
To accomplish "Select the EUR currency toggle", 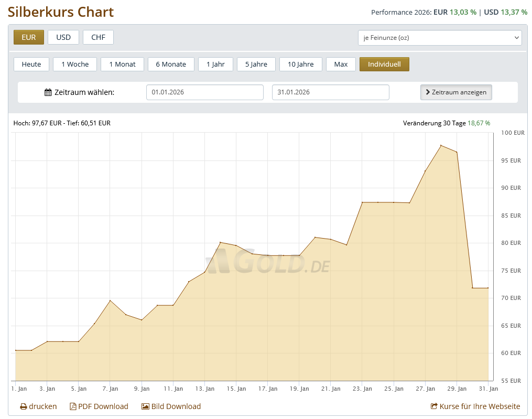I will coord(29,37).
